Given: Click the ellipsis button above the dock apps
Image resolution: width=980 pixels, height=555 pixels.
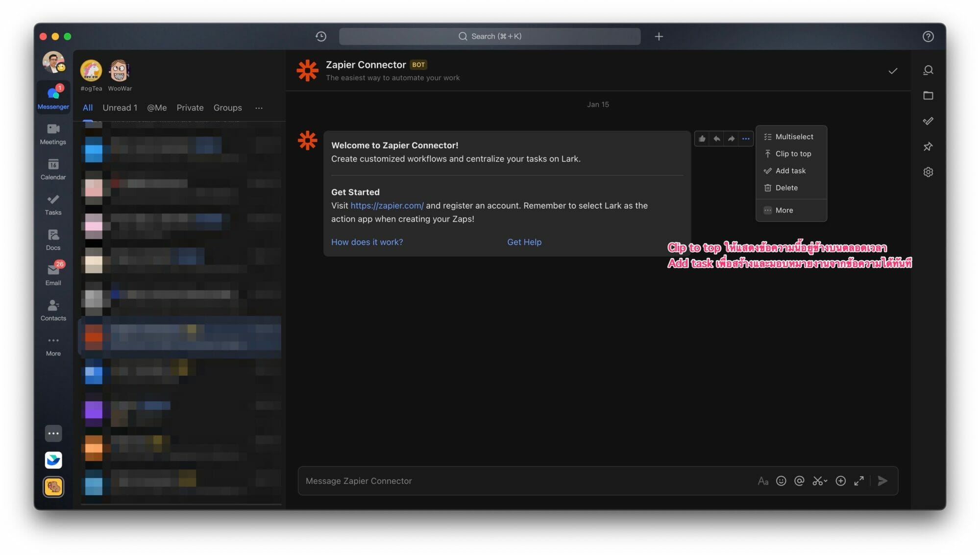Looking at the screenshot, I should [x=53, y=434].
